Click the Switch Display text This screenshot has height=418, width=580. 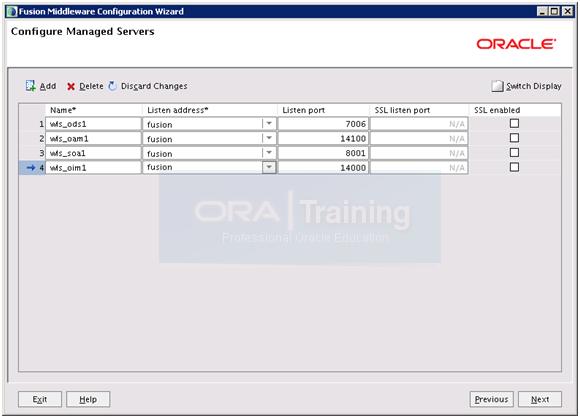[534, 86]
